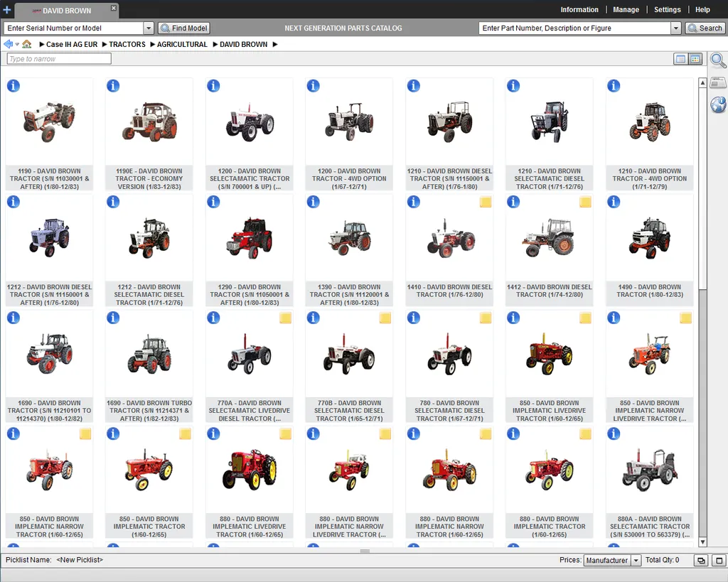
Task: Open the 1690 S/N 11210101 tractor thumbnail
Action: (49, 354)
